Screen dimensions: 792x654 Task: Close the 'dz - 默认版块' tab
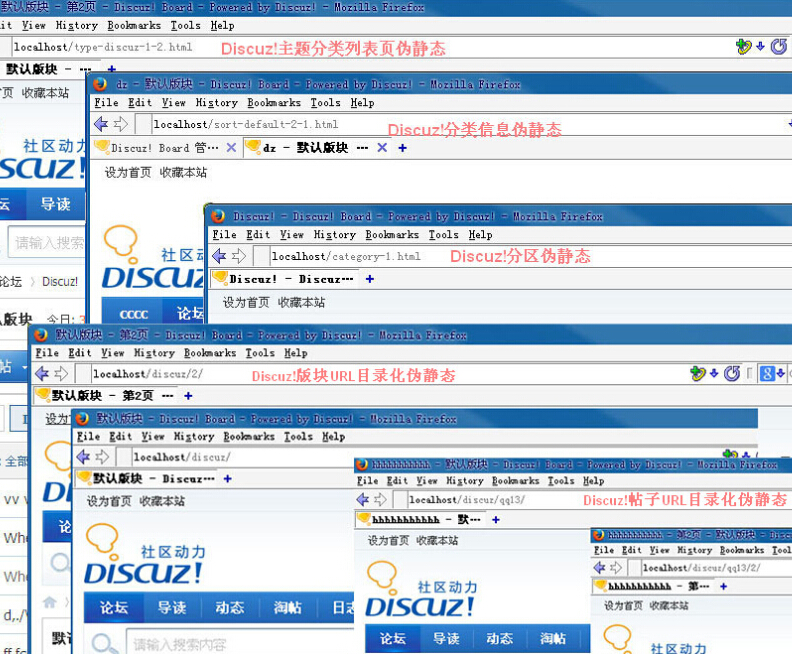click(382, 147)
